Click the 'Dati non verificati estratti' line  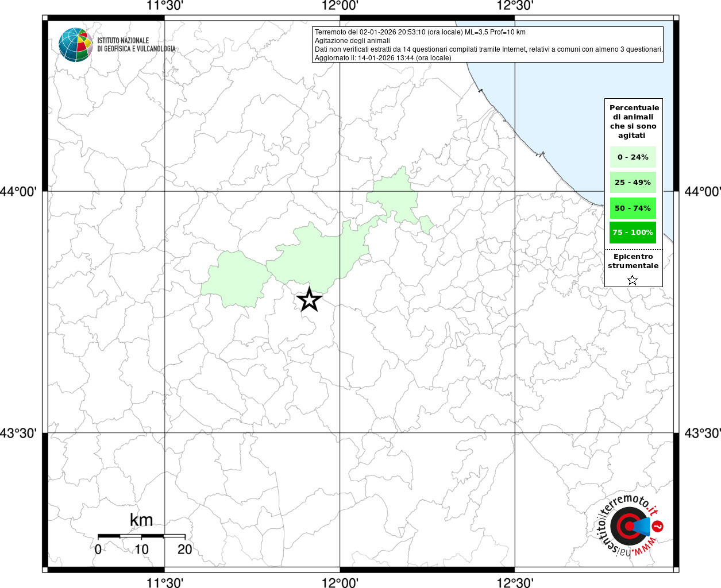pos(489,49)
